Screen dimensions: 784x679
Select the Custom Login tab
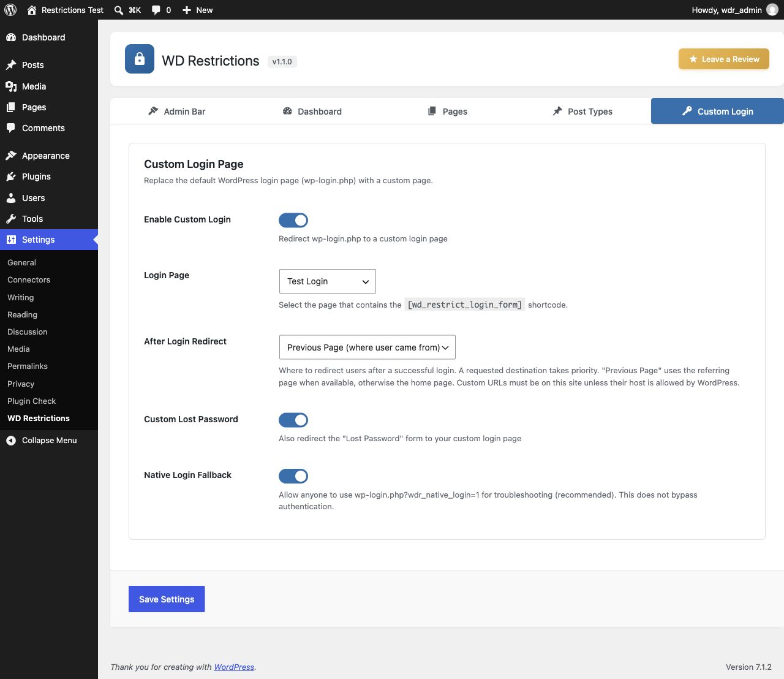tap(718, 112)
